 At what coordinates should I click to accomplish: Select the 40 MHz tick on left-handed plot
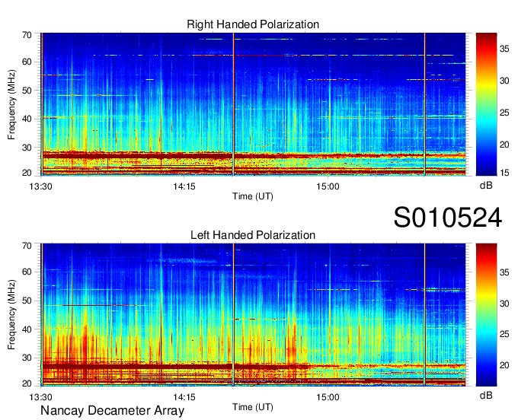(x=27, y=329)
